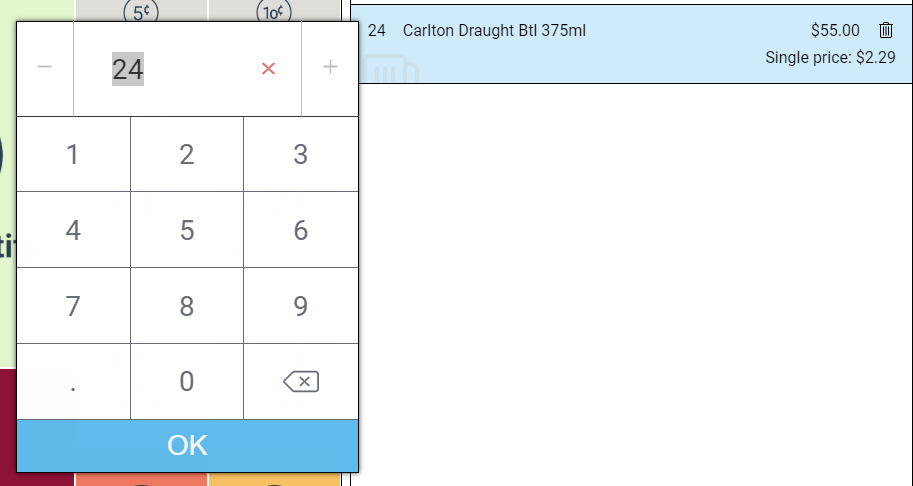Tap digit 0 on keypad
Image resolution: width=913 pixels, height=486 pixels.
187,382
